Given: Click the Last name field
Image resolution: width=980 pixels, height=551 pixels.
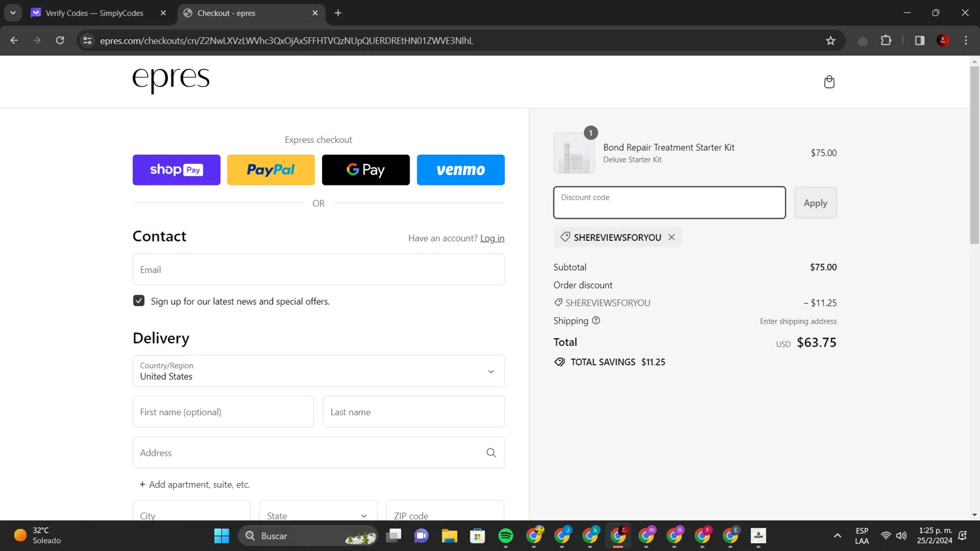Looking at the screenshot, I should [414, 412].
